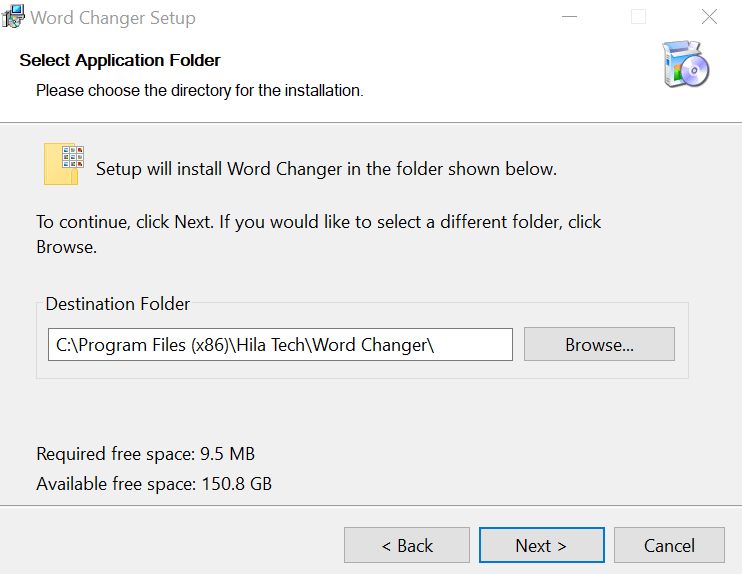Click the yellow folder icon beside the setup text
The image size is (742, 574).
click(x=63, y=165)
